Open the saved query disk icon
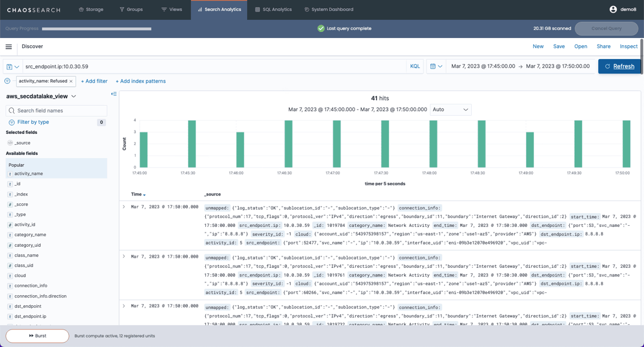The width and height of the screenshot is (644, 347). pos(9,67)
